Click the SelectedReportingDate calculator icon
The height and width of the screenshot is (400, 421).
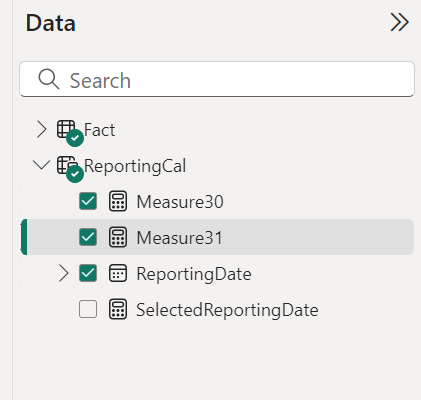(118, 309)
